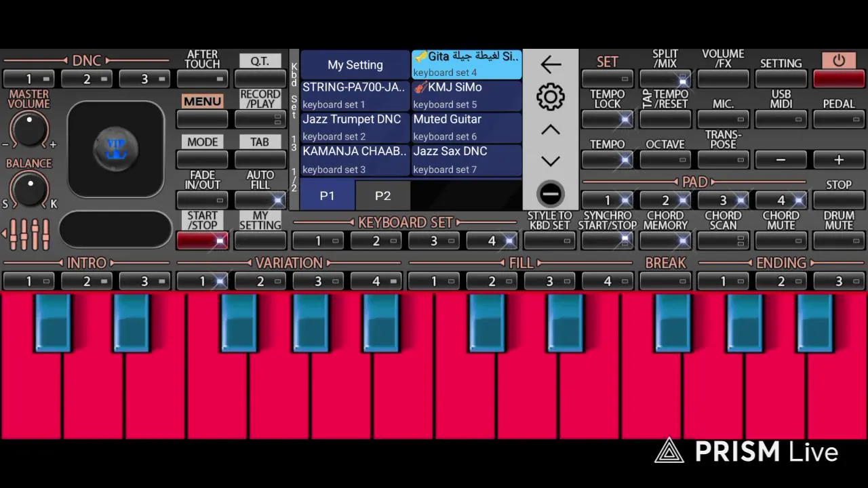This screenshot has height=488, width=868.
Task: Click the Break button
Action: (x=665, y=281)
